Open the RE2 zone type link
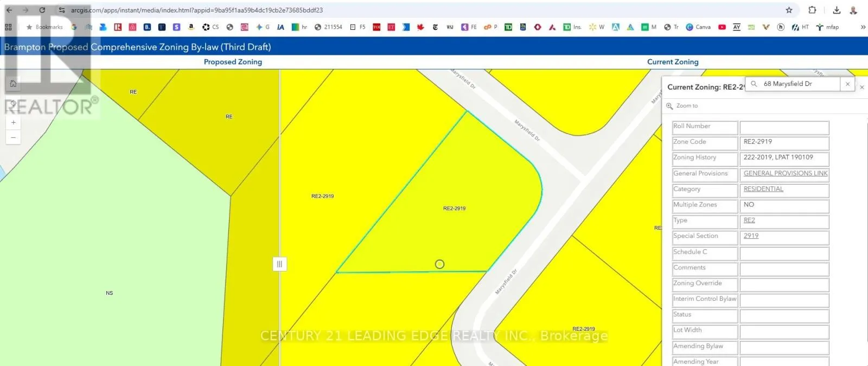The image size is (868, 366). click(x=749, y=220)
